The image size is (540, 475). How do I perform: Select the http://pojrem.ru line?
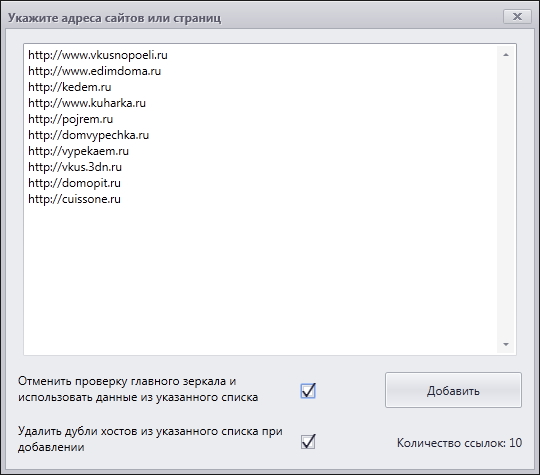[71, 119]
